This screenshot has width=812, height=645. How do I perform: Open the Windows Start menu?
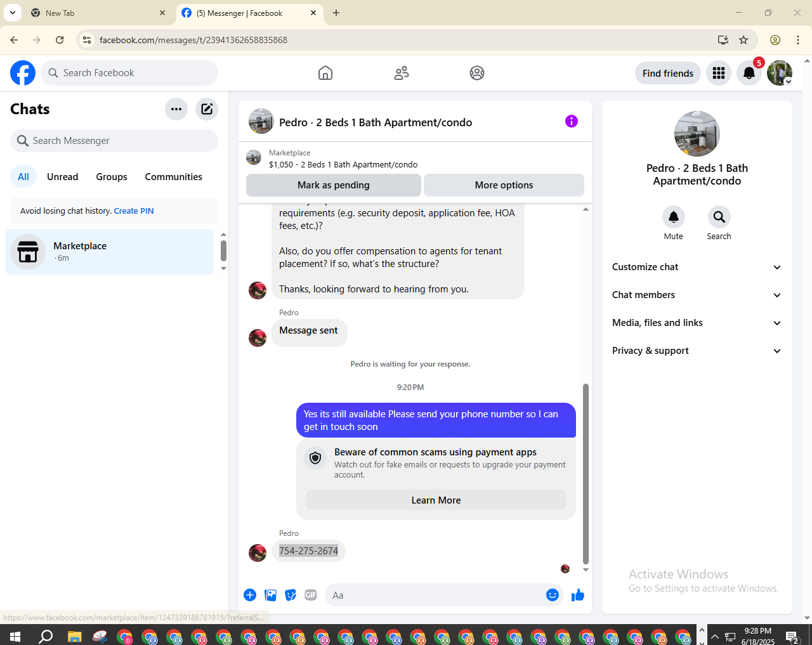pos(15,636)
